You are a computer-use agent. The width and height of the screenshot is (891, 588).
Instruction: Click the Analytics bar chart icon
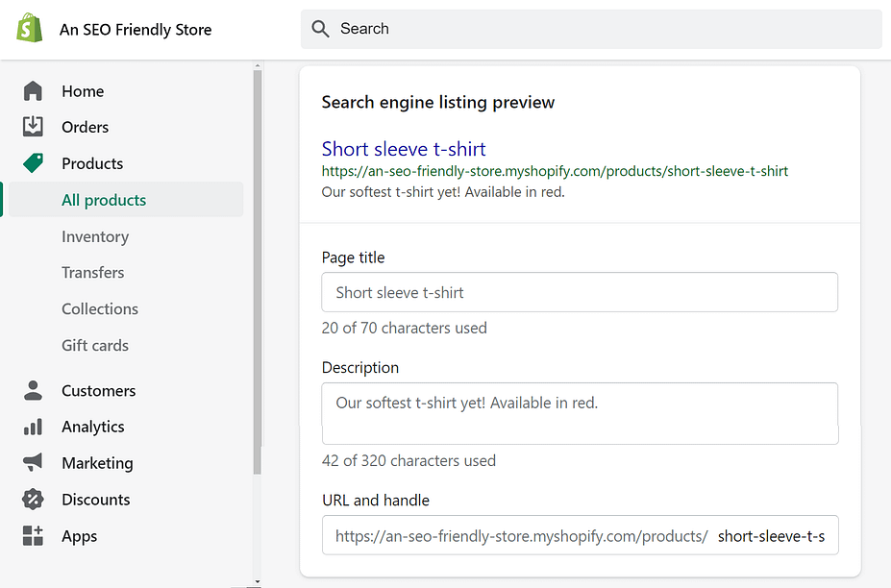point(33,427)
